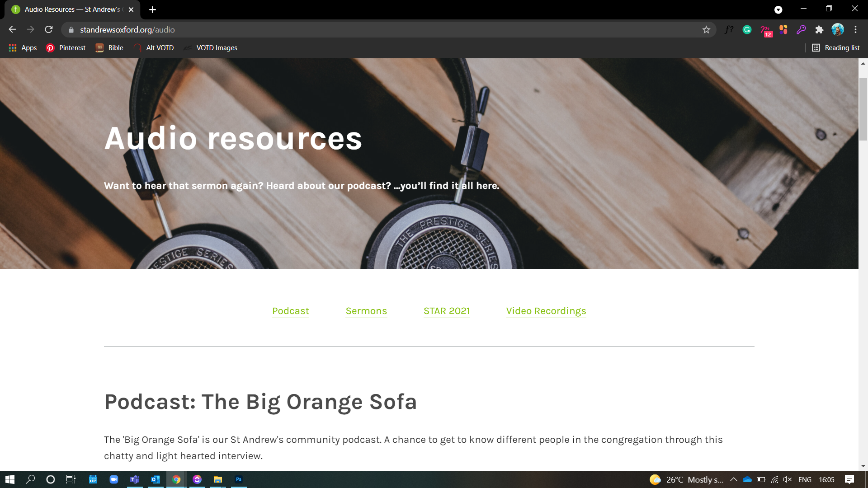This screenshot has width=868, height=488.
Task: Open the Apps shortcut in the bookmarks bar
Action: click(23, 48)
